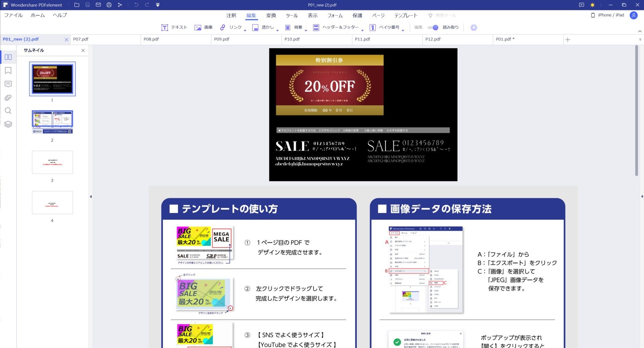Viewport: 644px width, 348px height.
Task: Open the 変換 menu tab
Action: coord(271,15)
